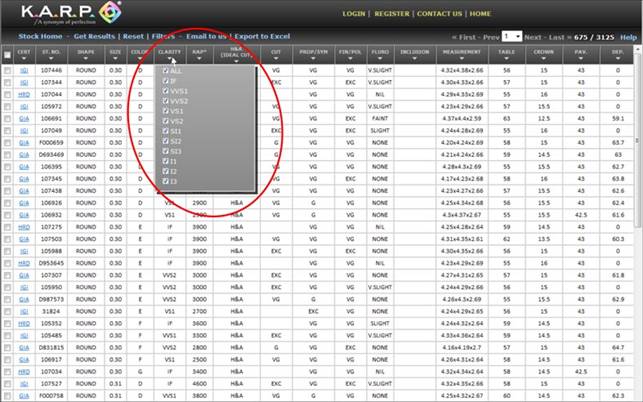Uncheck the SI2 clarity filter option
The width and height of the screenshot is (643, 402).
pos(166,142)
